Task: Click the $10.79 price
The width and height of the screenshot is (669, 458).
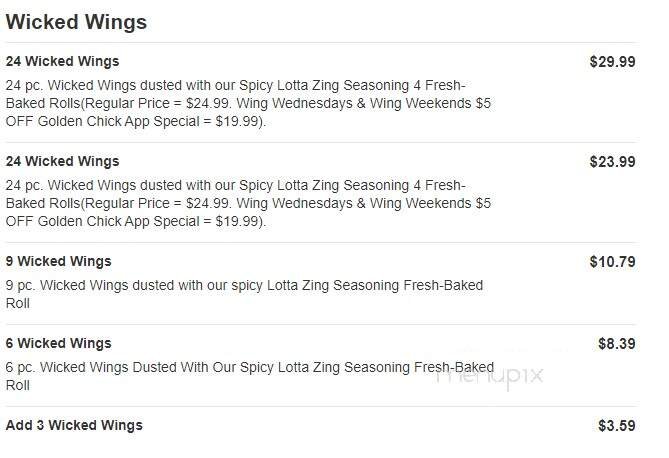Action: point(612,261)
